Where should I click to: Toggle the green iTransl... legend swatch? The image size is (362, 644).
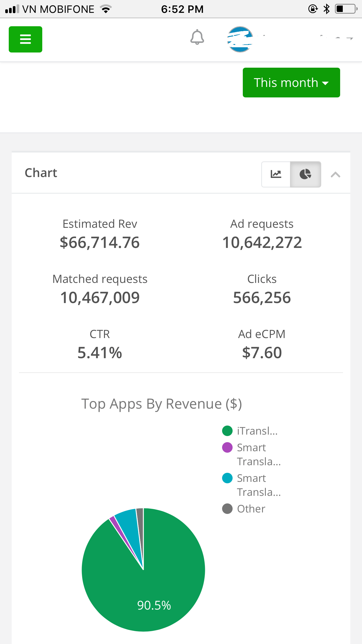click(x=227, y=430)
